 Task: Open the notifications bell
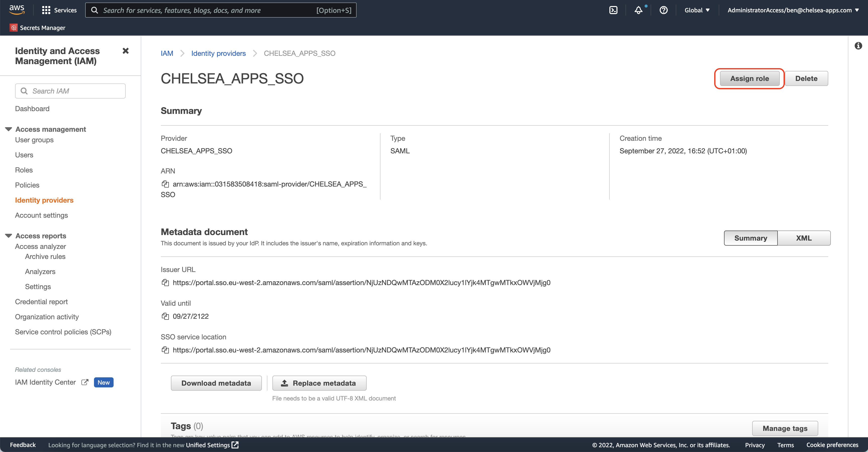point(638,10)
